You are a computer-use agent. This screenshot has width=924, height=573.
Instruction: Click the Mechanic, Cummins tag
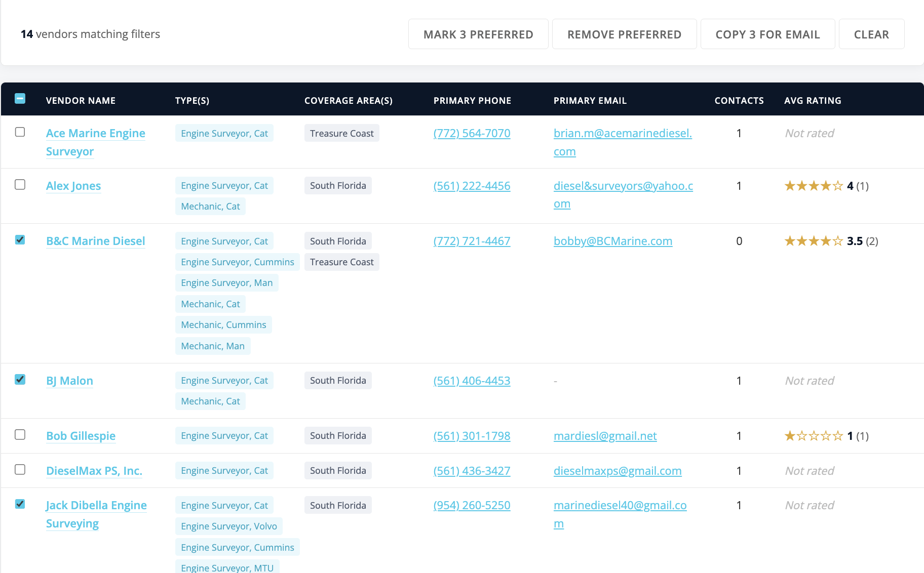point(223,324)
